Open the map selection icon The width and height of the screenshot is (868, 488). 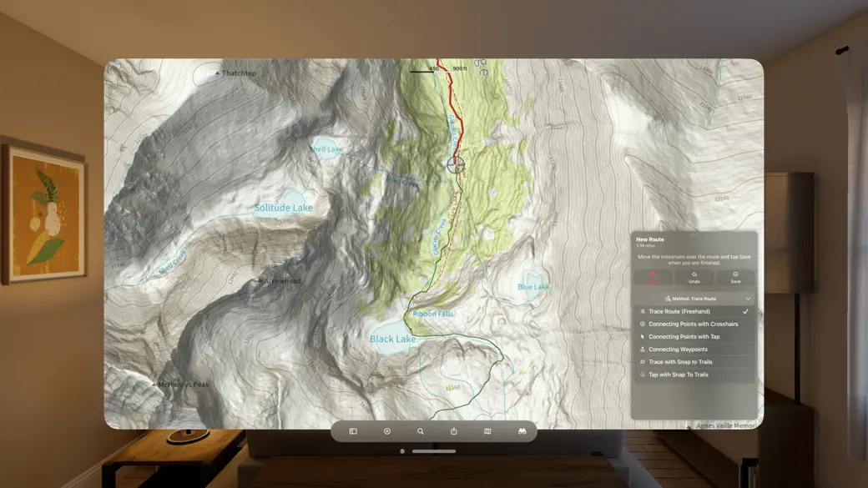pos(488,431)
